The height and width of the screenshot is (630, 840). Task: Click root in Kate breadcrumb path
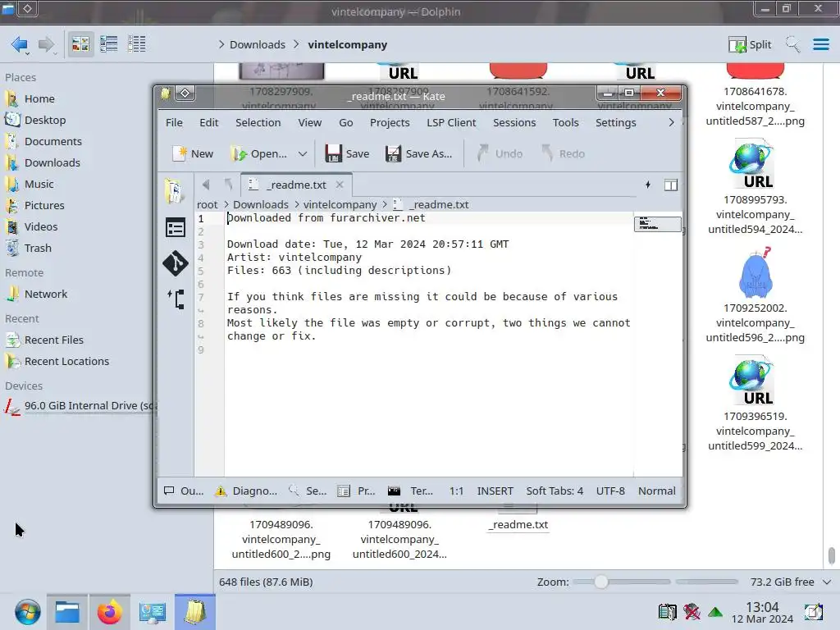pyautogui.click(x=208, y=204)
